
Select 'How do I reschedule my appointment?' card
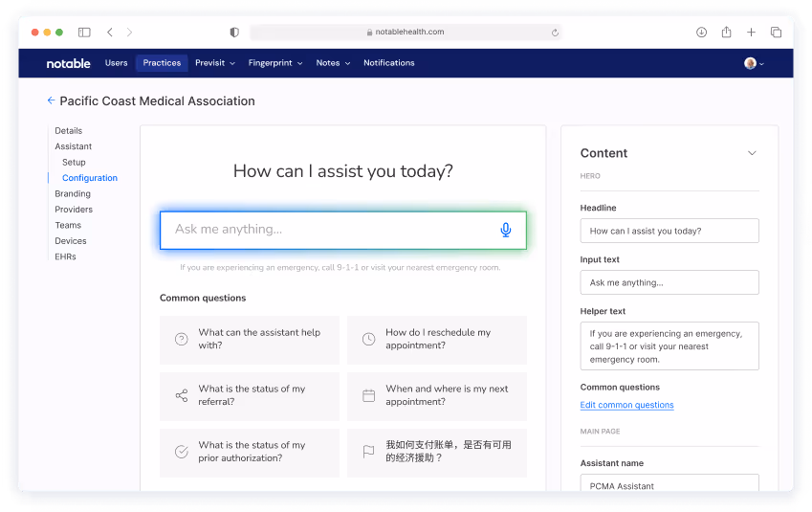click(437, 340)
